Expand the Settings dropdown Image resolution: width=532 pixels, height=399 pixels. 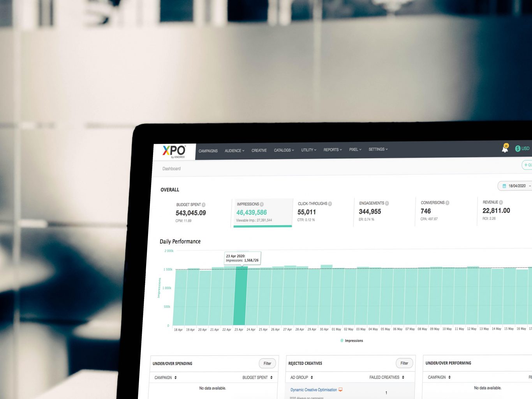[378, 149]
